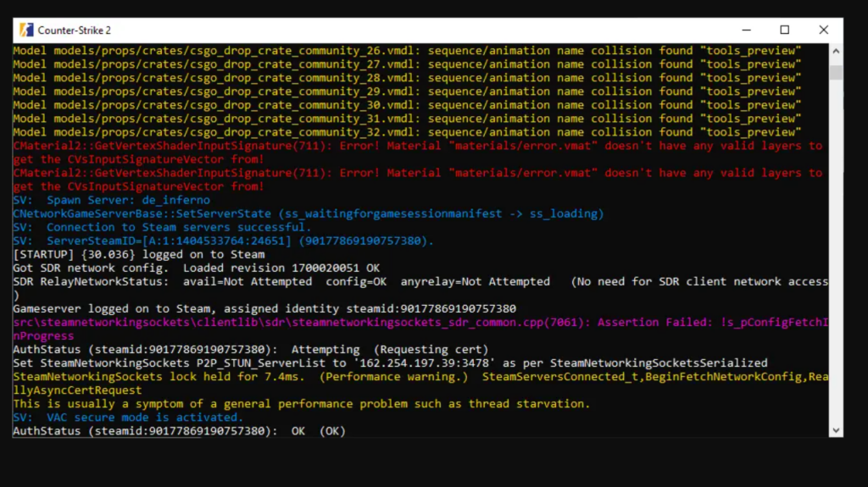Select "Connection to Steam servers successful" line
Viewport: 868px width, 487px height.
pos(162,227)
